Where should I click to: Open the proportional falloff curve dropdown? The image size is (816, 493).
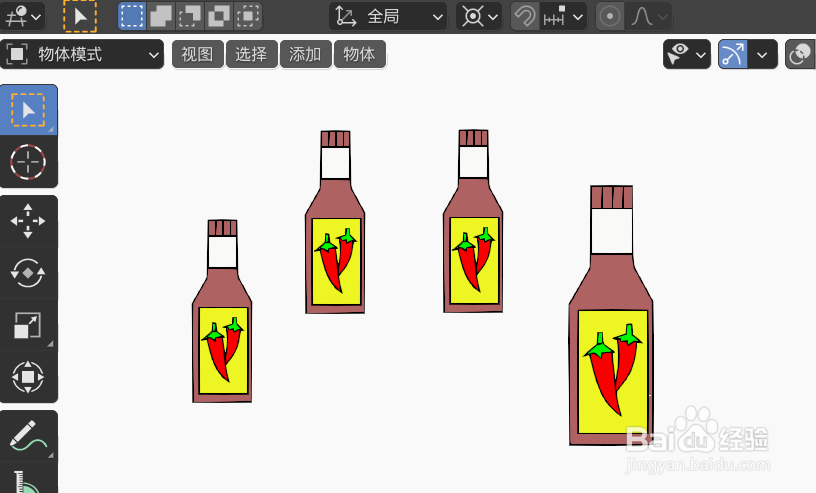648,16
